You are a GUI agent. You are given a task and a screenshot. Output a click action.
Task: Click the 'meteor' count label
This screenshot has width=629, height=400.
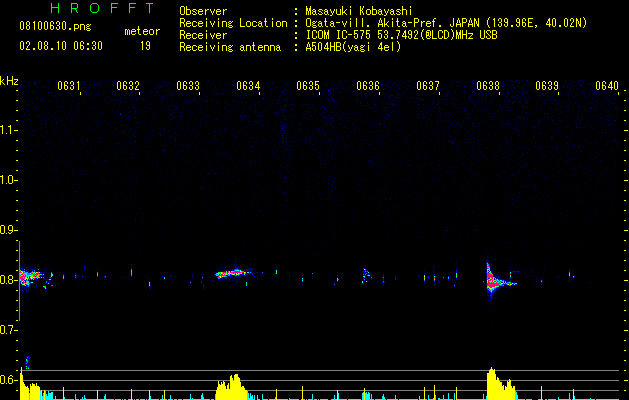click(x=142, y=31)
